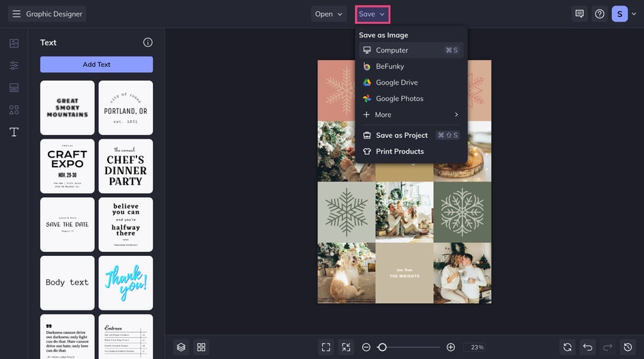Select the Entrees menu text preset
Image resolution: width=644 pixels, height=359 pixels.
(x=126, y=337)
